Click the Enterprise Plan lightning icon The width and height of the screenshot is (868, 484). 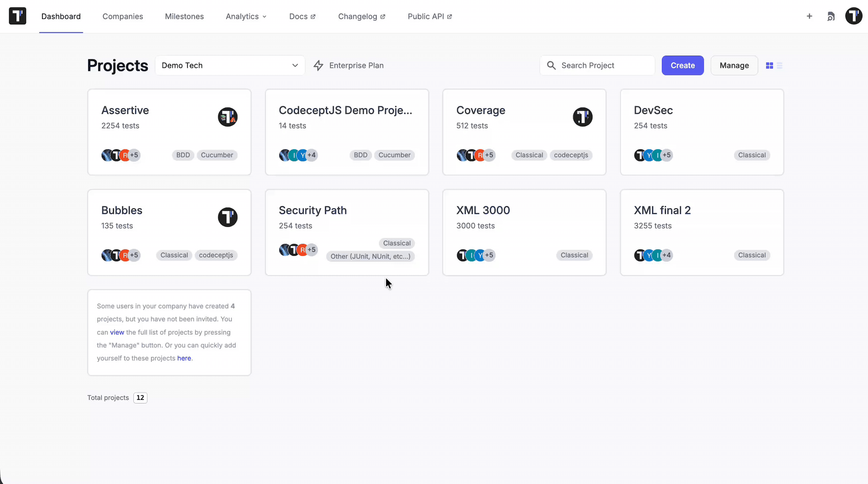319,66
